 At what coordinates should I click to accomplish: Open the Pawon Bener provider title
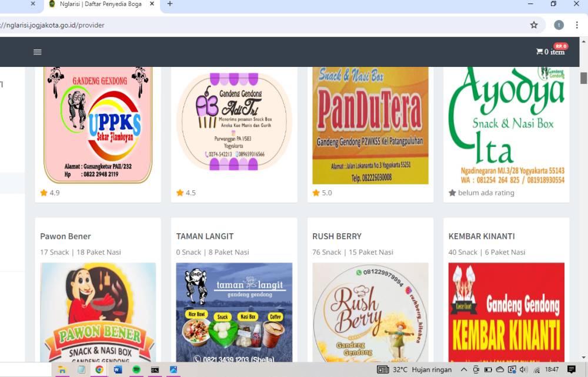(x=65, y=236)
